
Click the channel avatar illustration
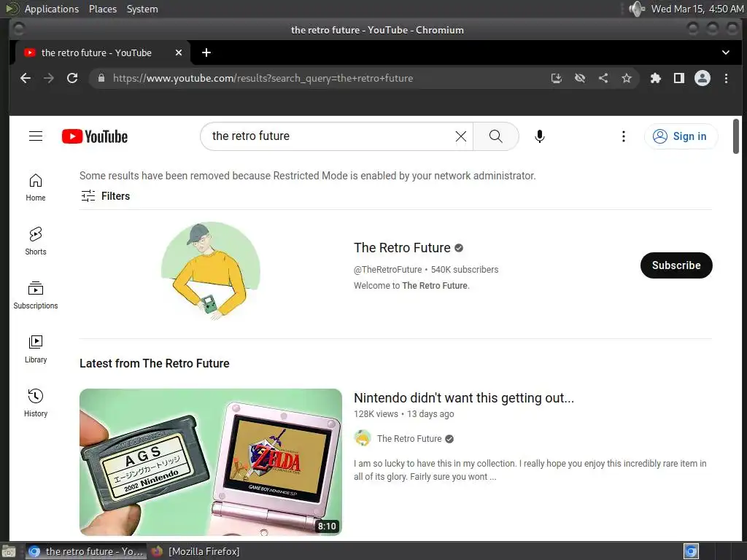click(211, 271)
